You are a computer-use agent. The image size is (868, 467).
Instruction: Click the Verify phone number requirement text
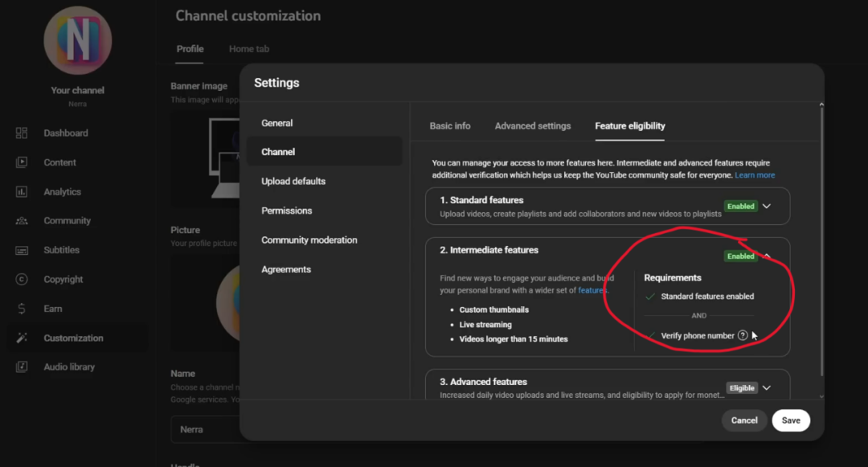[x=698, y=336]
